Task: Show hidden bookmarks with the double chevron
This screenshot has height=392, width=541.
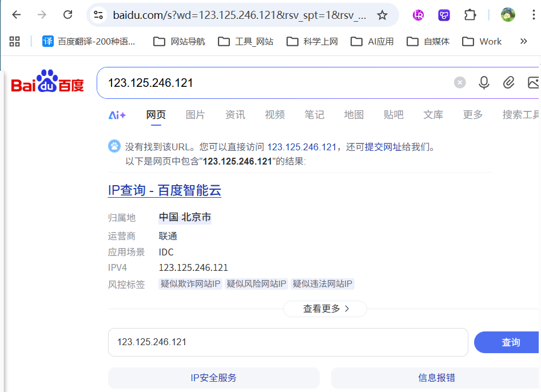Action: (x=523, y=42)
